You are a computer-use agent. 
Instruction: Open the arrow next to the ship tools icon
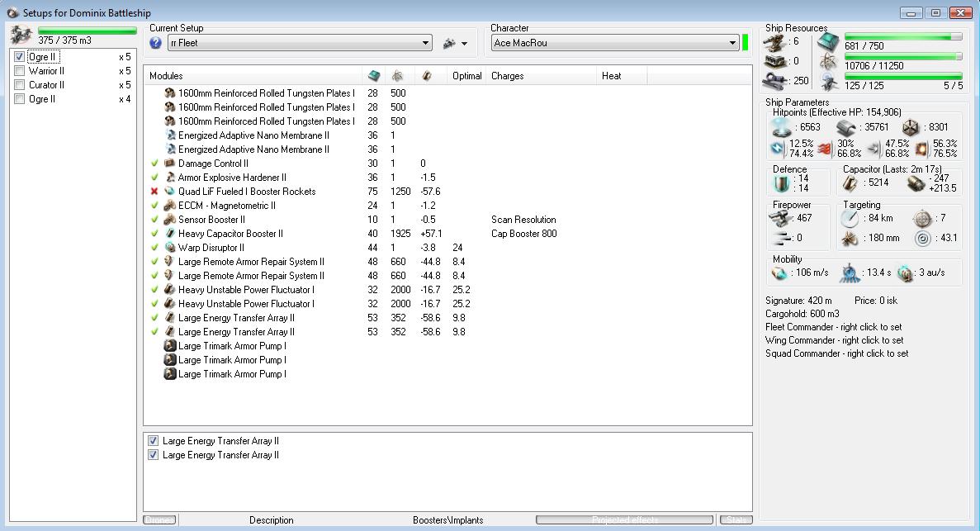464,44
